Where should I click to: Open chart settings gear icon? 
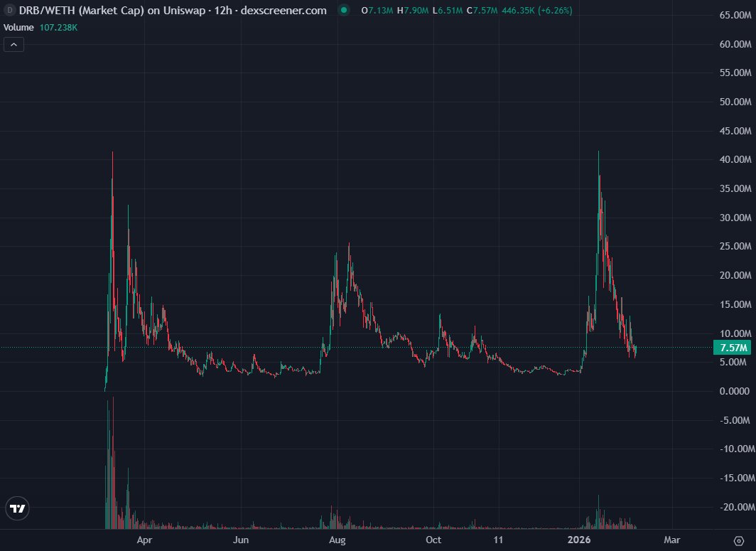(739, 540)
